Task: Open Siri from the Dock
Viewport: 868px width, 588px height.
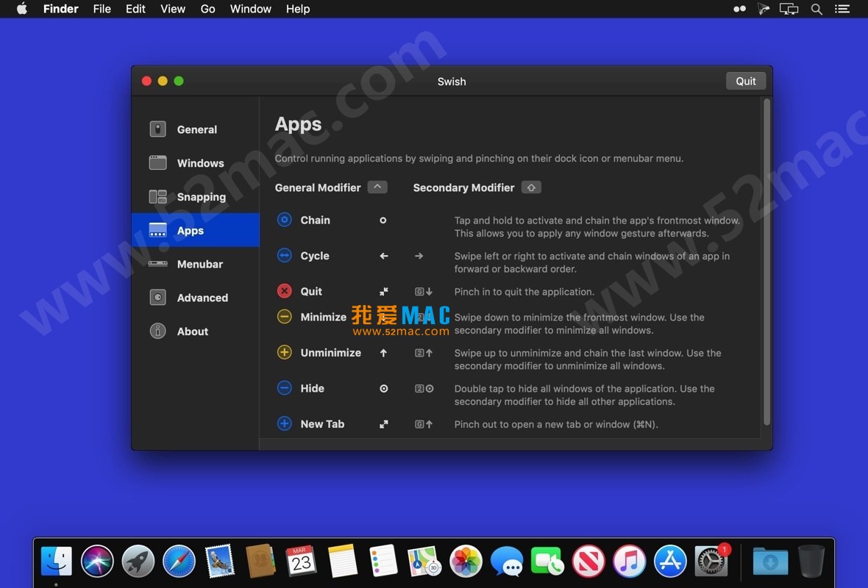Action: point(97,561)
